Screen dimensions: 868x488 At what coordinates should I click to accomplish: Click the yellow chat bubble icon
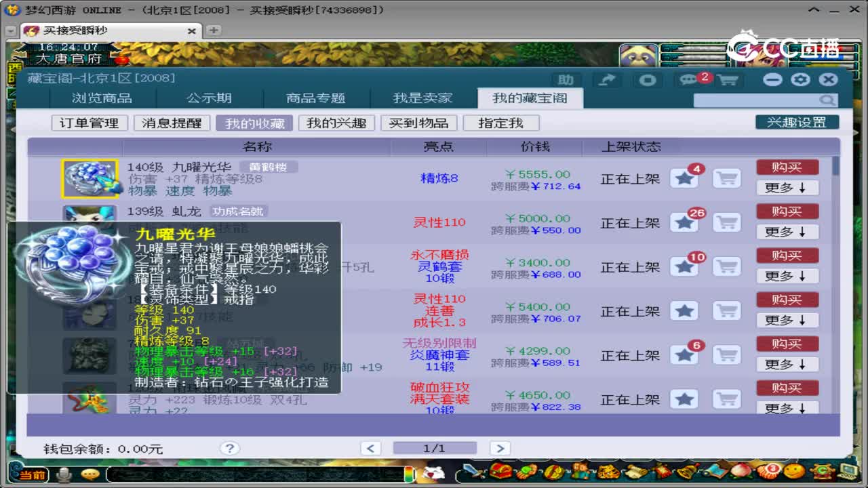(x=90, y=474)
